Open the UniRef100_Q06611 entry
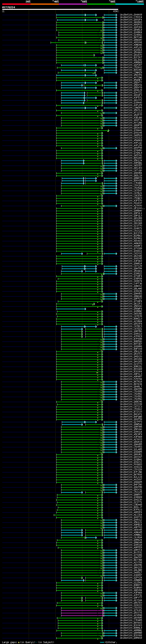 point(131,251)
